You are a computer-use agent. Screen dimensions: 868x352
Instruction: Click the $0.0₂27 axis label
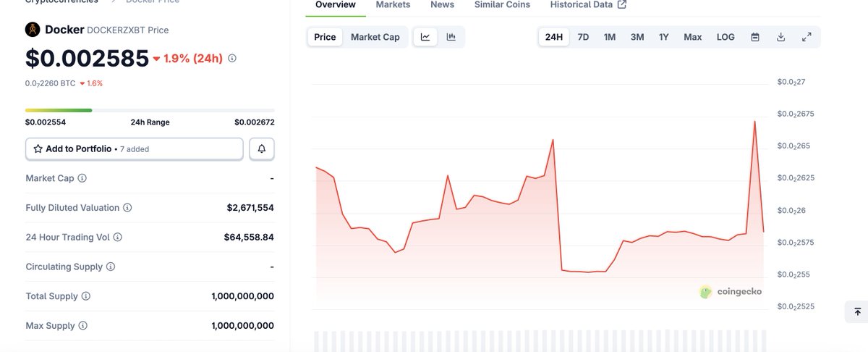click(791, 82)
